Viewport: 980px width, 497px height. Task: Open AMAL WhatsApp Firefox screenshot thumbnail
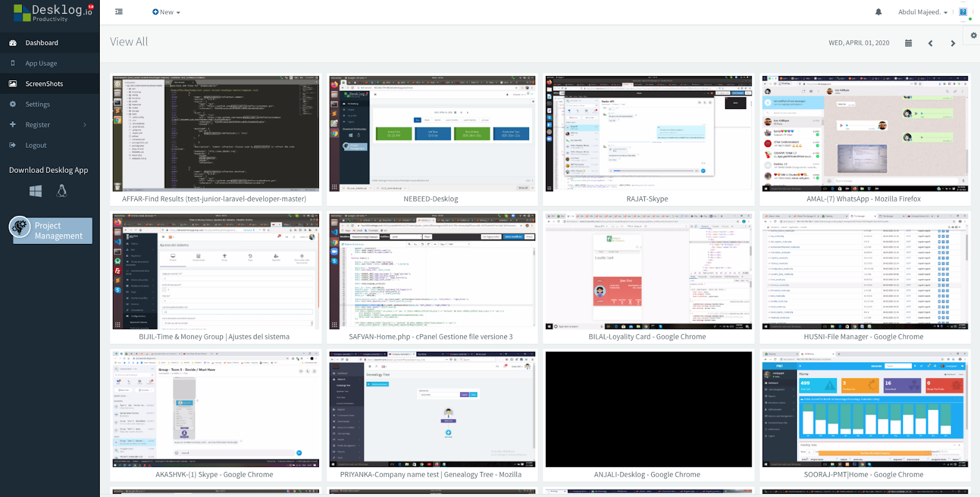(x=865, y=134)
